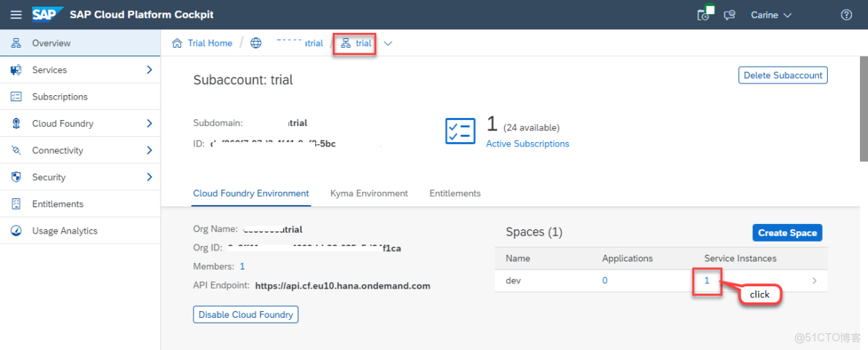Open the Carine user menu

771,15
